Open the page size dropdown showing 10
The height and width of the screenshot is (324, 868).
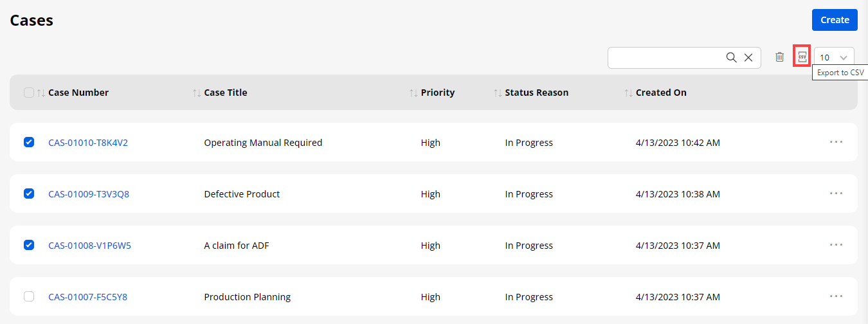coord(834,57)
